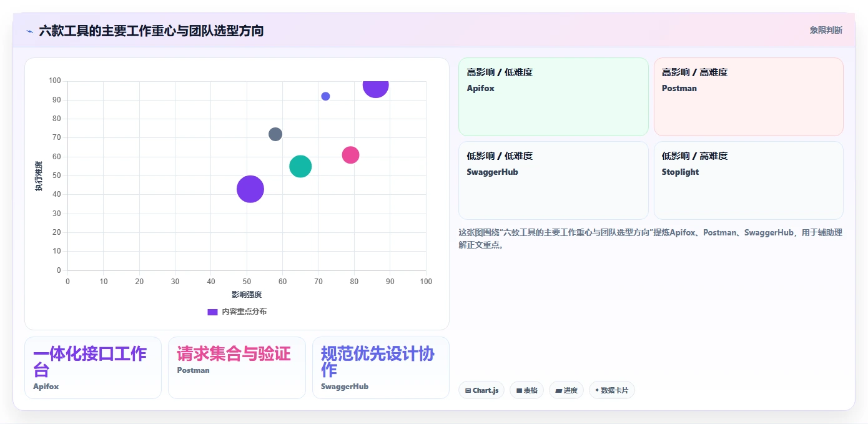Click the title 六款工具的主要工作重心与团队选型方向
This screenshot has height=424, width=868.
151,31
